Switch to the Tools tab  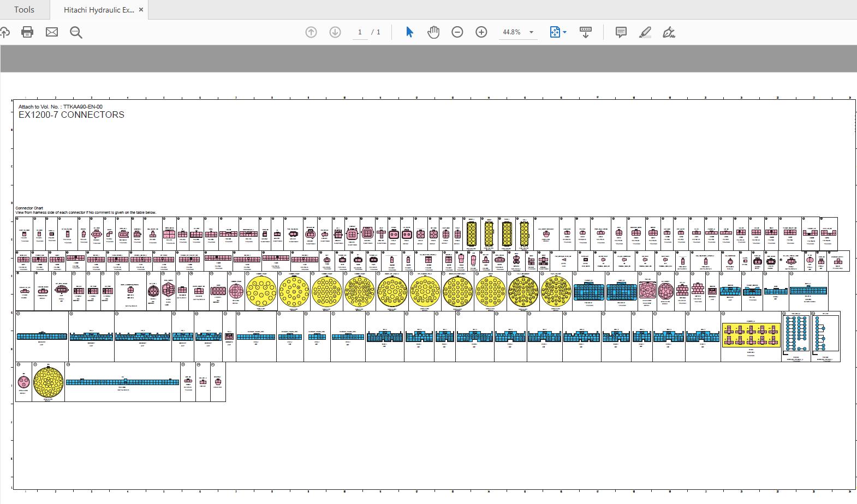click(x=24, y=10)
